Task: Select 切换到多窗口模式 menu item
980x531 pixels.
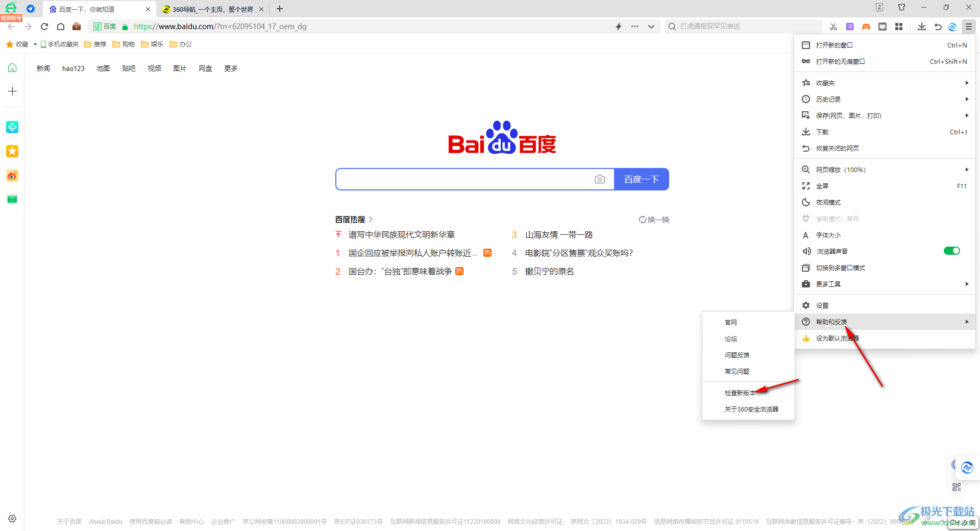Action: (885, 268)
